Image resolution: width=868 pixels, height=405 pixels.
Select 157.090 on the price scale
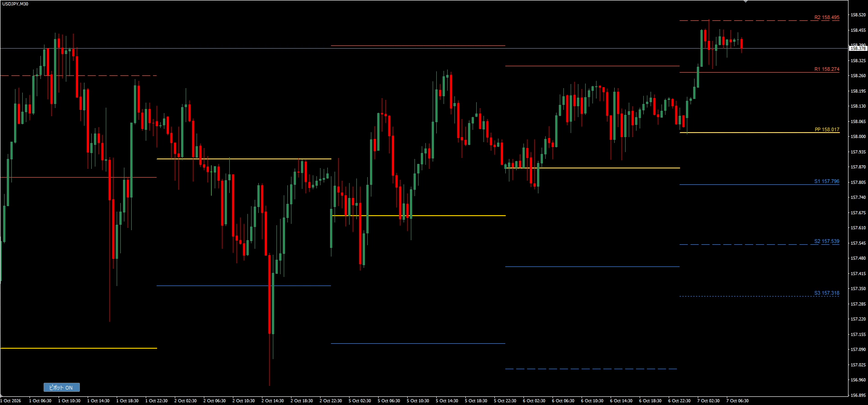(x=858, y=350)
